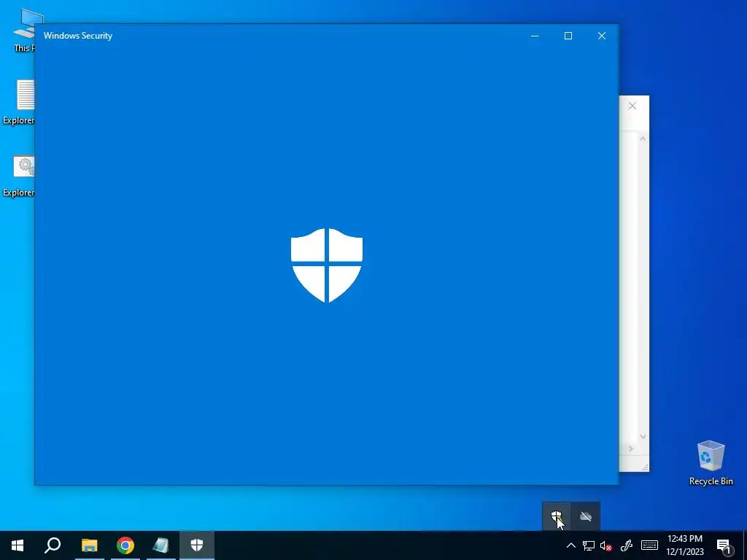Select This PC desktop icon

pos(24,30)
